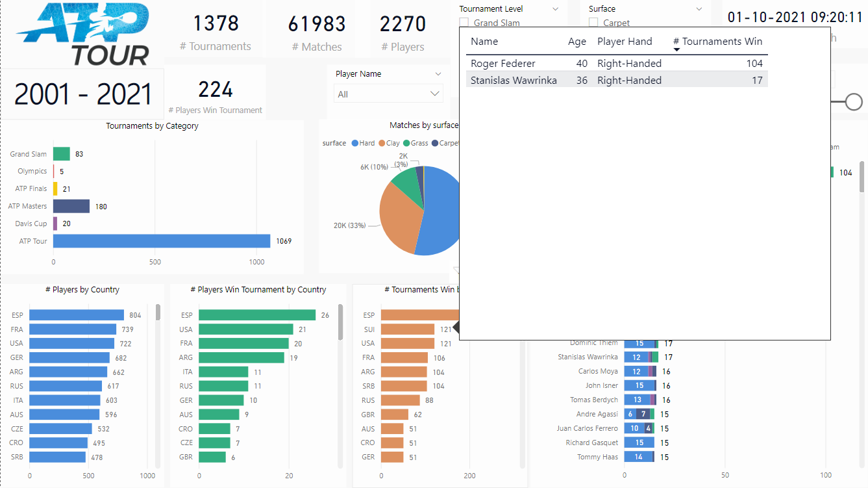Click the circular slider handle at the right edge
Image resolution: width=868 pixels, height=488 pixels.
click(854, 101)
